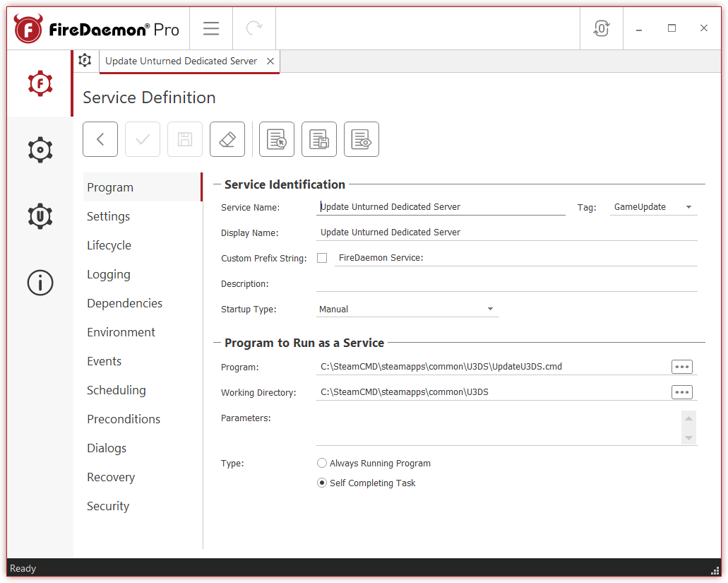Browse for the Program path

click(x=681, y=367)
